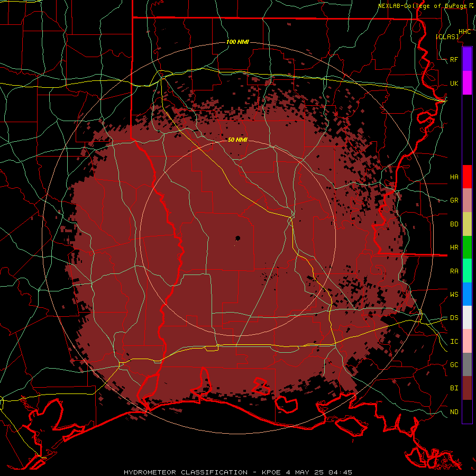
Task: Click the WS blue legend swatch
Action: (467, 294)
